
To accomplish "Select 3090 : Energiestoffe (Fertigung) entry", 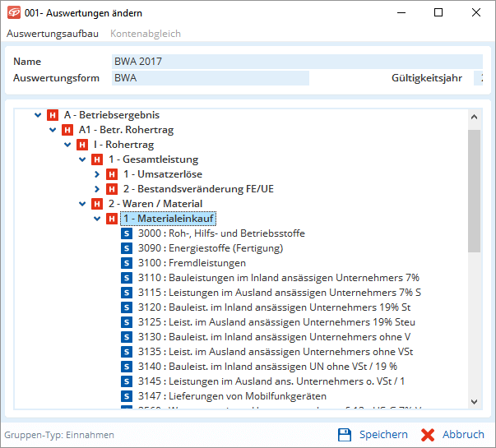I will pos(211,248).
